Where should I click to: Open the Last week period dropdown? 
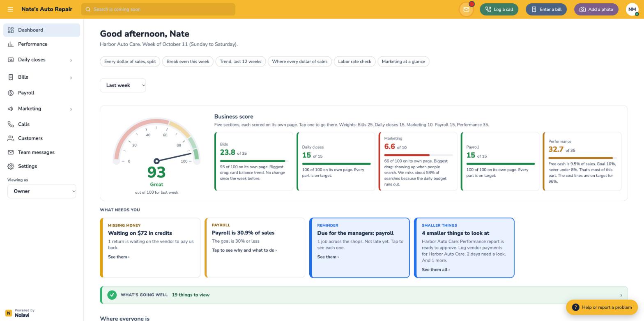coord(123,85)
